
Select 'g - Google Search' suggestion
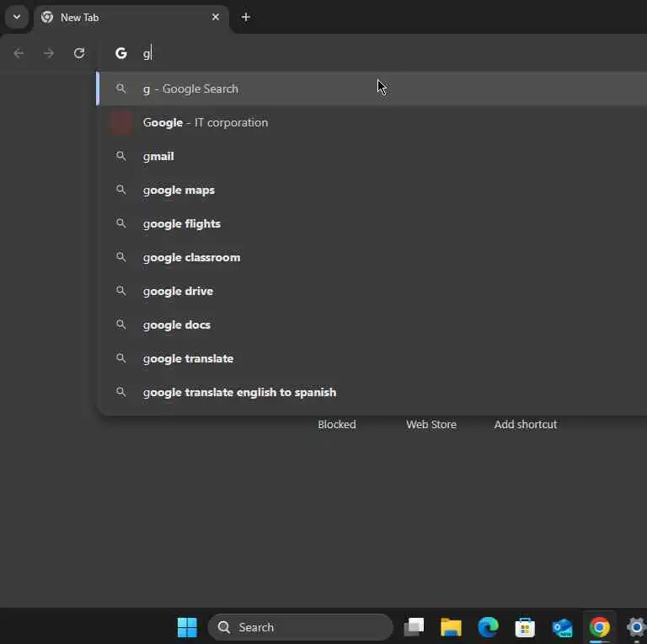372,89
